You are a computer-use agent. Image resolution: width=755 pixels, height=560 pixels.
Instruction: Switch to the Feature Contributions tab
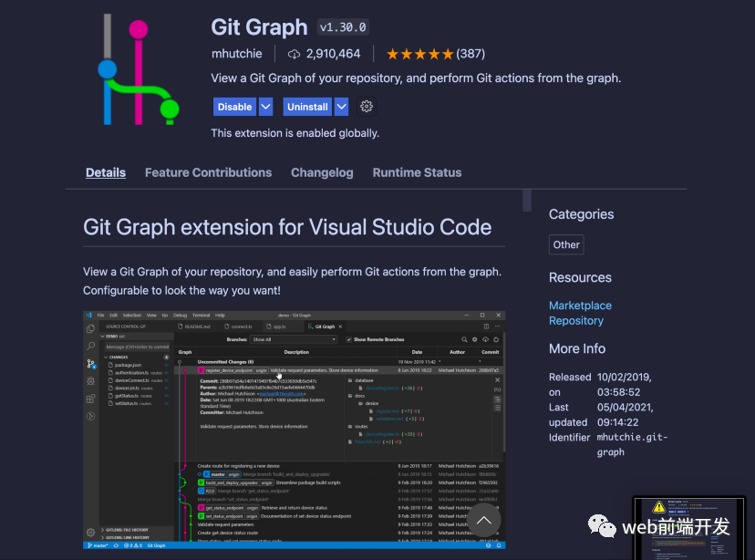pyautogui.click(x=208, y=172)
